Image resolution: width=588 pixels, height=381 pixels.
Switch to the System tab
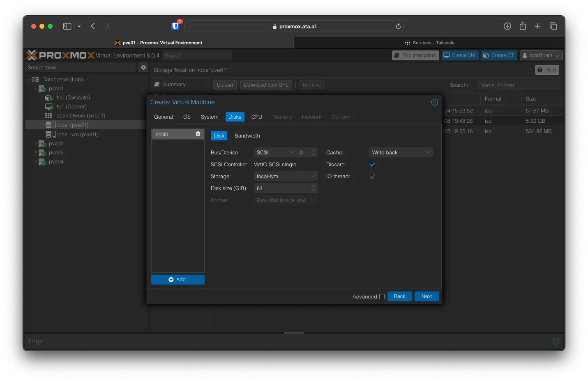point(210,117)
